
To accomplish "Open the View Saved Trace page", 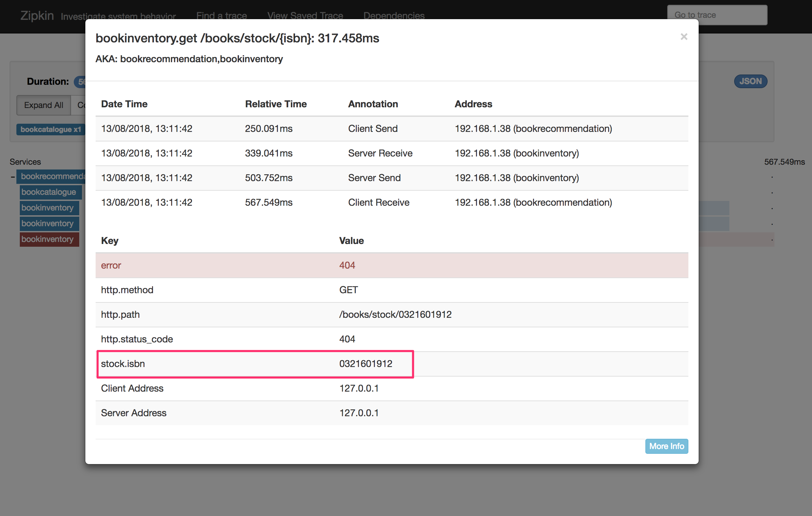I will click(305, 16).
